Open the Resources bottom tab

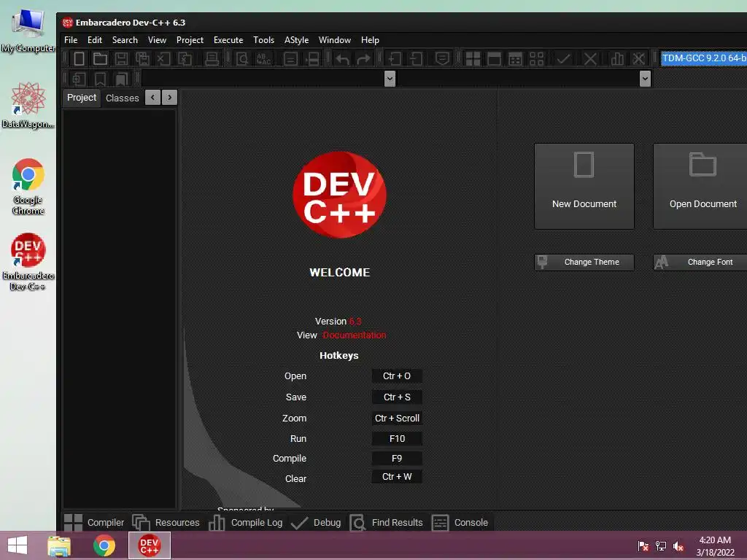pyautogui.click(x=166, y=522)
